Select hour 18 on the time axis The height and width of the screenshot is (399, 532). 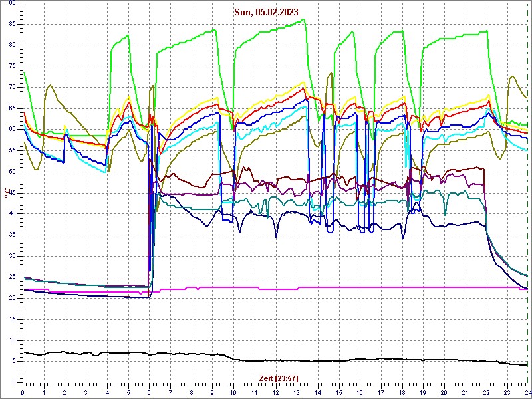(402, 392)
